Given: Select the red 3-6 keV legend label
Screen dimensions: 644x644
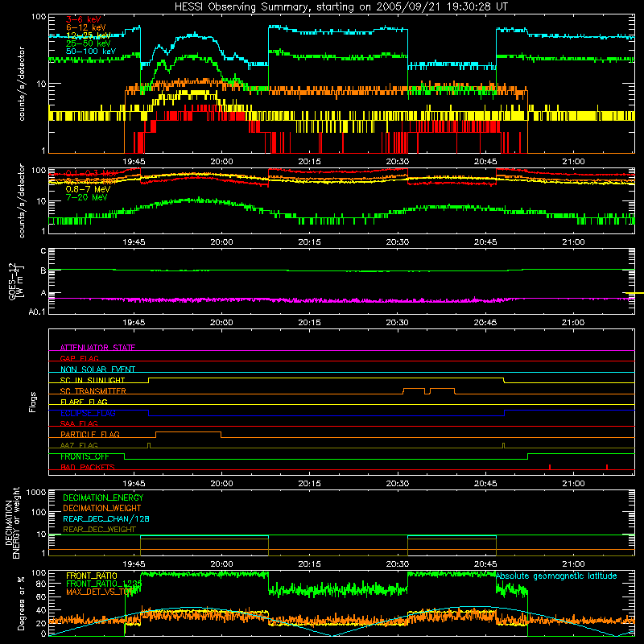Looking at the screenshot, I should pos(84,19).
